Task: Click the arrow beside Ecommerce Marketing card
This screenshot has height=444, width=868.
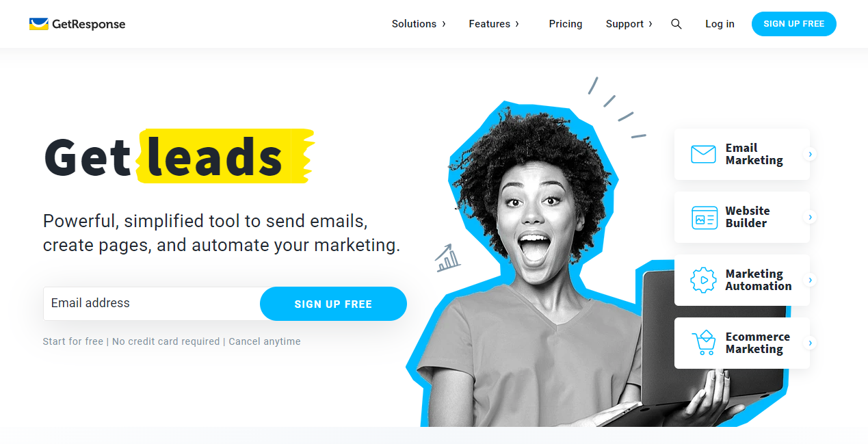Action: pyautogui.click(x=810, y=343)
